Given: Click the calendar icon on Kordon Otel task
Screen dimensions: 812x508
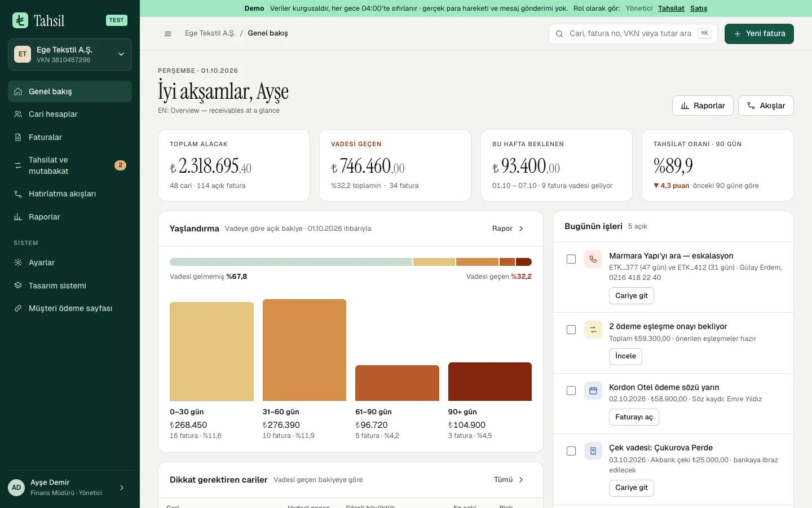Looking at the screenshot, I should click(x=593, y=391).
